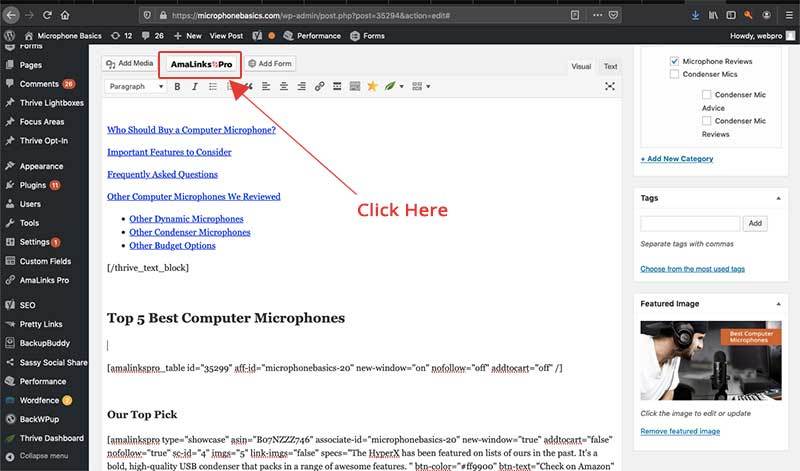The image size is (800, 471).
Task: Uncheck Microphone Reviews category
Action: pos(674,61)
